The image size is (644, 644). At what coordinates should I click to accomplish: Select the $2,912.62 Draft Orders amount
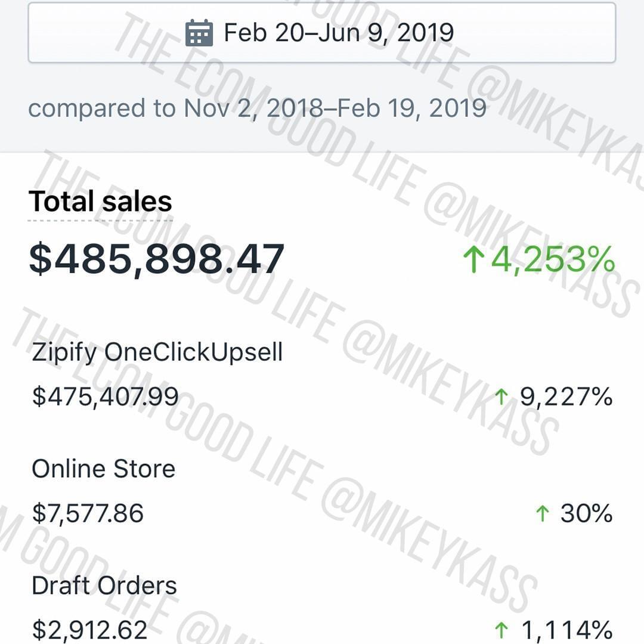click(x=89, y=630)
